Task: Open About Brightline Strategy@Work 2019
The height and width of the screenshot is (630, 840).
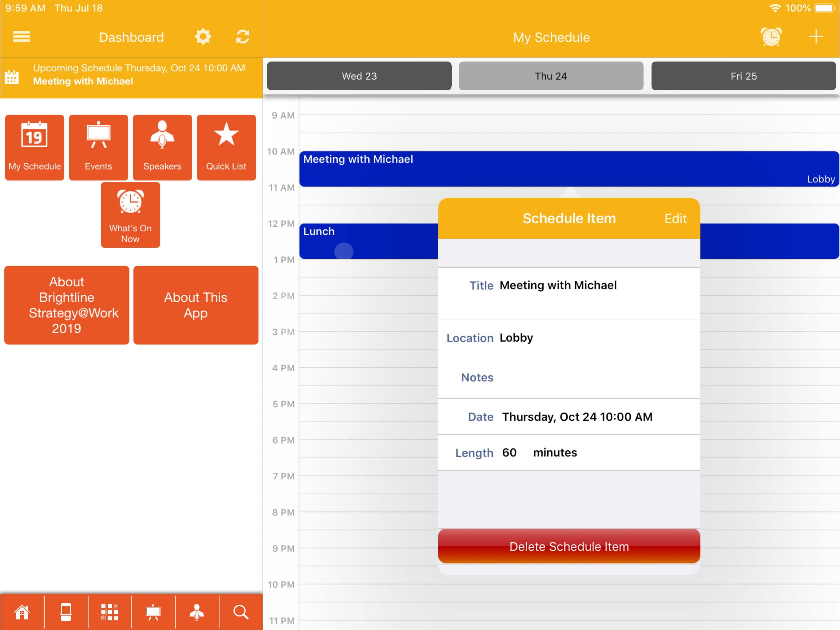Action: click(66, 305)
